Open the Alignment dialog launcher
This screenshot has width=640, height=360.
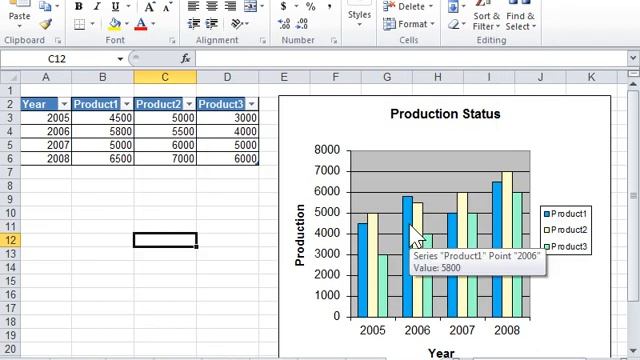coord(262,40)
